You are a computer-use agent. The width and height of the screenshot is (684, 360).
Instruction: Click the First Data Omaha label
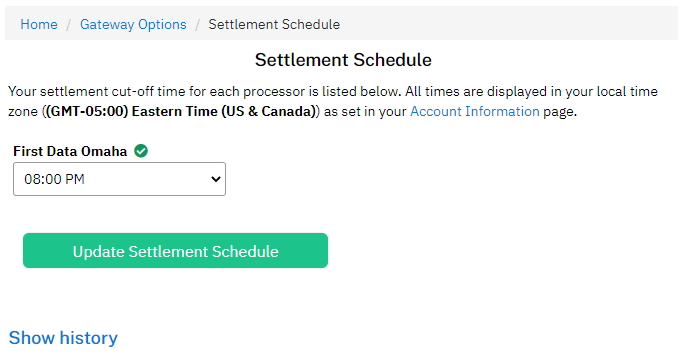coord(70,151)
